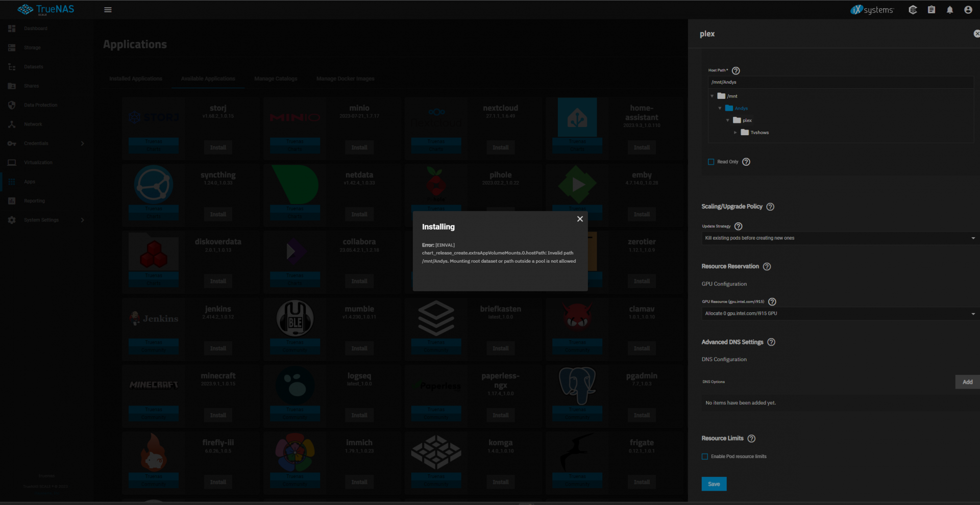Install the syncthing application

click(x=218, y=214)
